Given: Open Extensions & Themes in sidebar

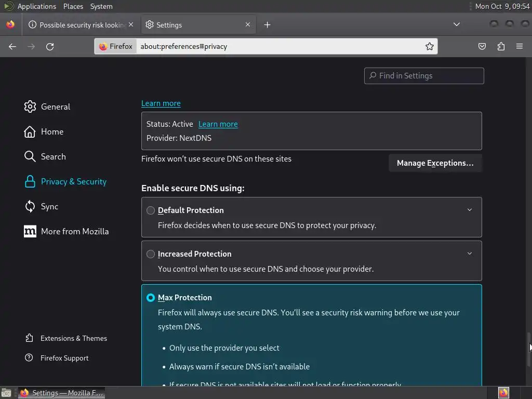Looking at the screenshot, I should [73, 338].
